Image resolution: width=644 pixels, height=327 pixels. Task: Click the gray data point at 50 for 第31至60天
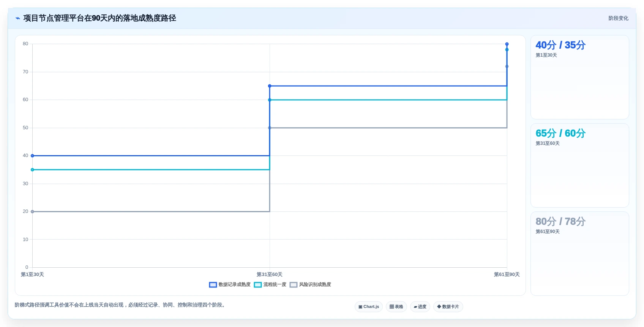coord(270,128)
